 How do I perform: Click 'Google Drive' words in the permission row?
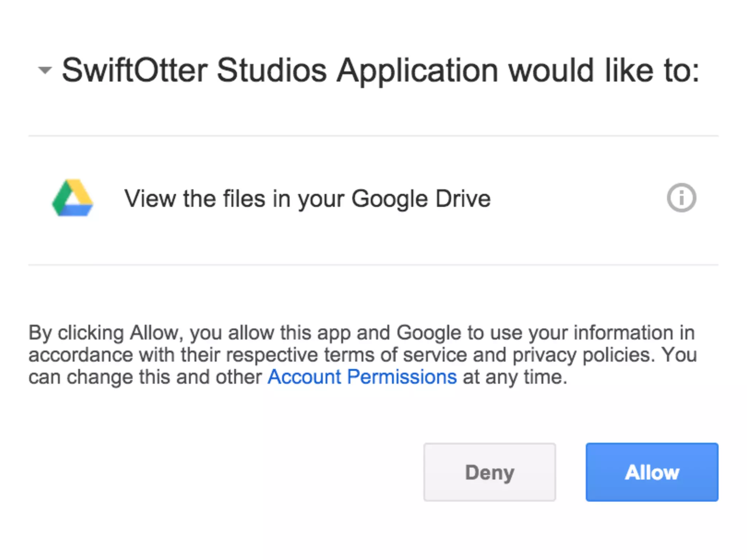pos(421,199)
